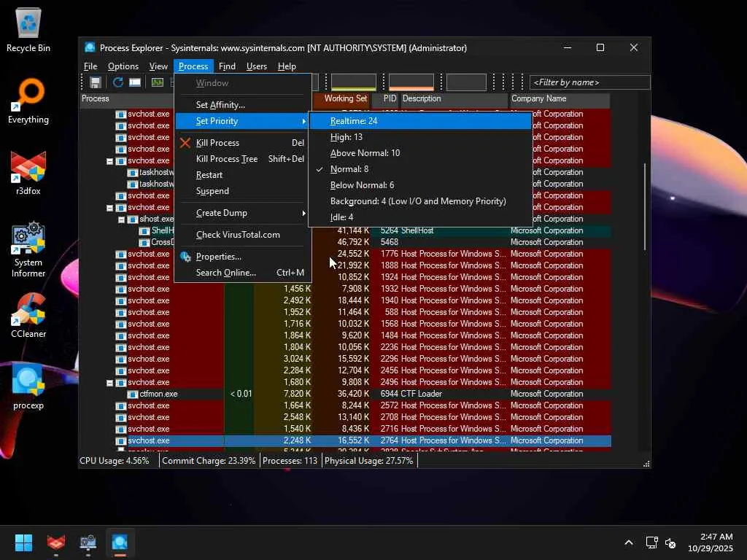Choose Search Online from the menu

(243, 273)
